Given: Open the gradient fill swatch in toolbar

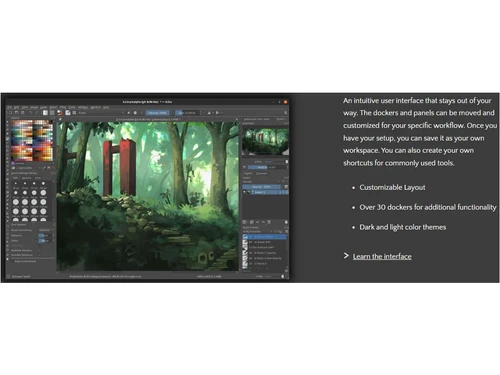Looking at the screenshot, I should pyautogui.click(x=45, y=113).
